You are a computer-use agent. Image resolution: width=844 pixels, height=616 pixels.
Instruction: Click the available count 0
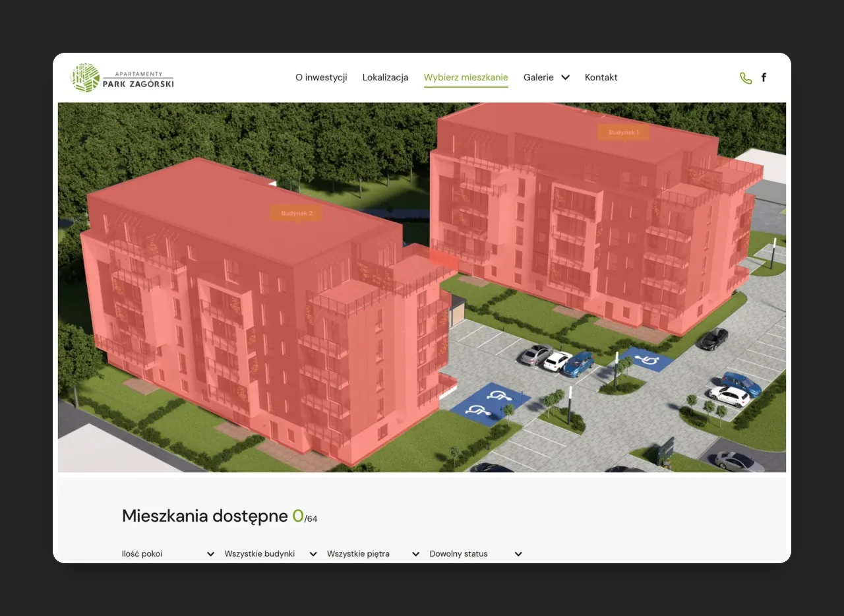click(298, 516)
